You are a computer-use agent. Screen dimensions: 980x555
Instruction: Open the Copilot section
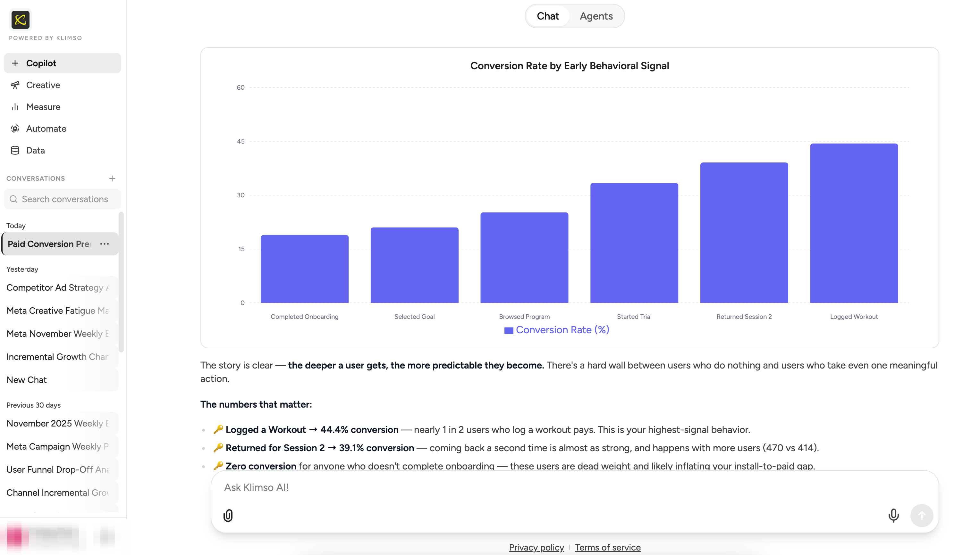pyautogui.click(x=62, y=63)
